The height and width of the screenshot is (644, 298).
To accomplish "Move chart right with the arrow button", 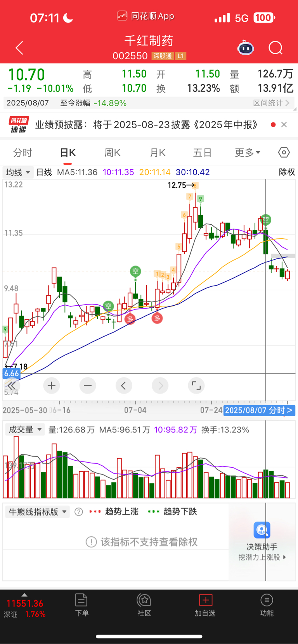I will coord(160,386).
